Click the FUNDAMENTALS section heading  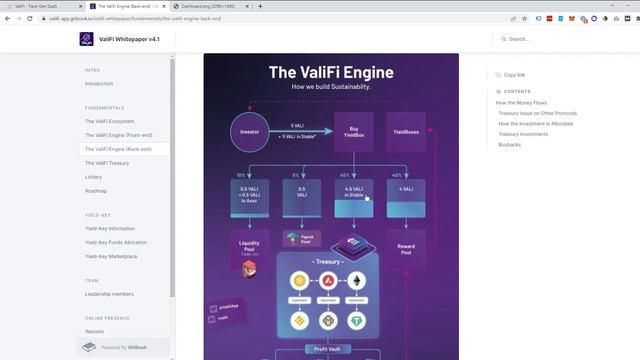104,108
